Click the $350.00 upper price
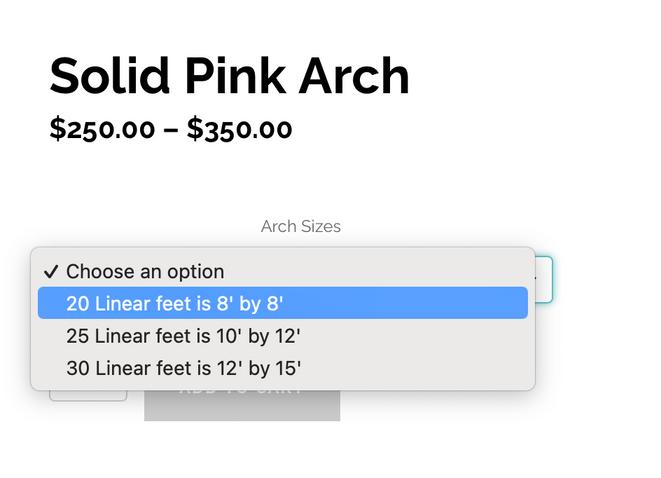 click(239, 129)
